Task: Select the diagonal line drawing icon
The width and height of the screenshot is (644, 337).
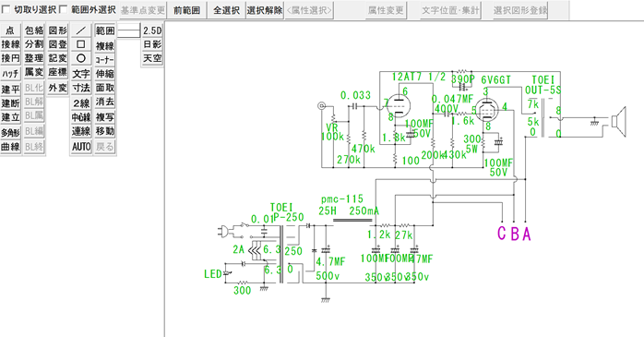Action: [x=81, y=30]
